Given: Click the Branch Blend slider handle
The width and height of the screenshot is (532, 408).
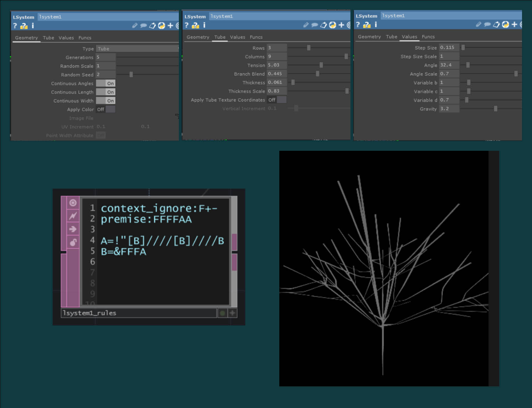Looking at the screenshot, I should [x=318, y=74].
